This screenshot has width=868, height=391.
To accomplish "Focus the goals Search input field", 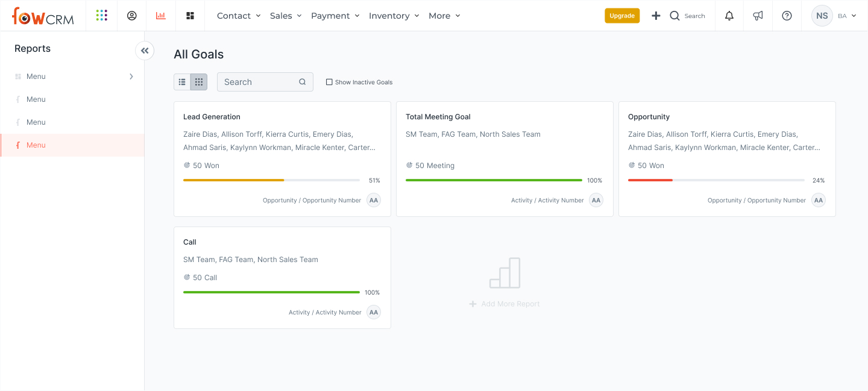I will pyautogui.click(x=265, y=82).
